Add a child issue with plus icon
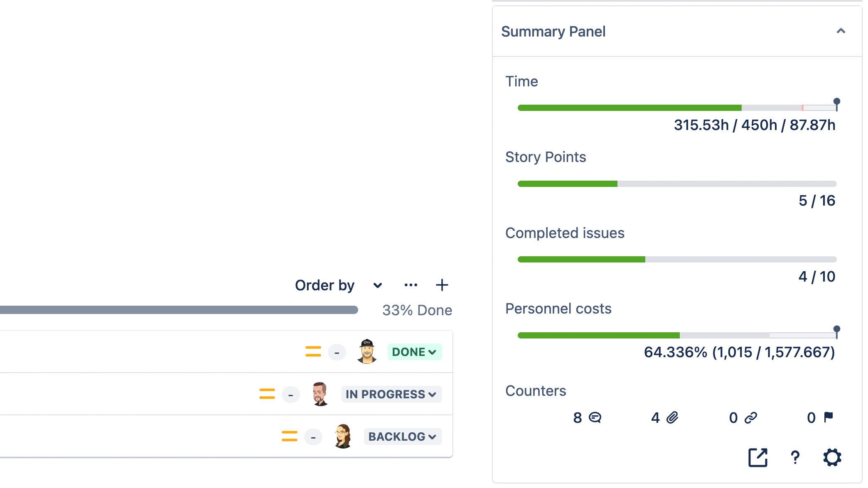Viewport: 868px width, 488px height. (442, 285)
